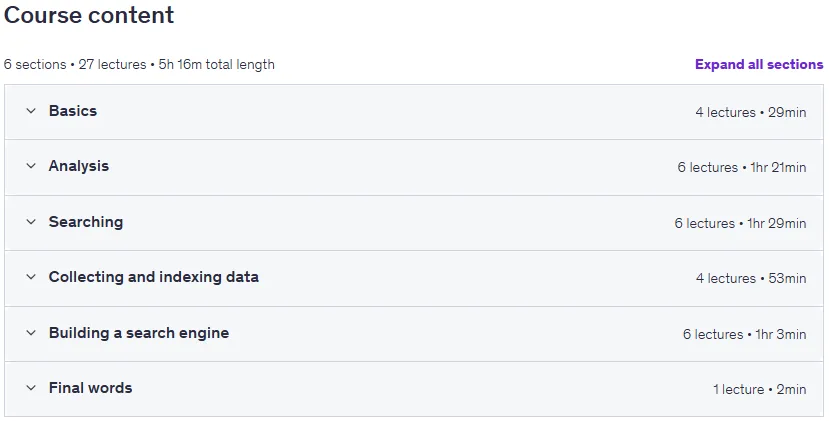Expand the Analysis section chevron
The width and height of the screenshot is (829, 421).
tap(31, 166)
